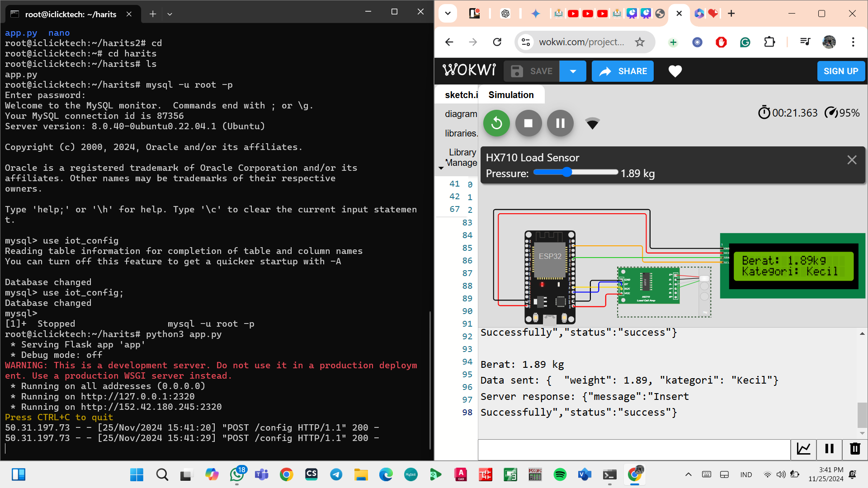
Task: Go forward in Chrome browser
Action: (x=473, y=42)
